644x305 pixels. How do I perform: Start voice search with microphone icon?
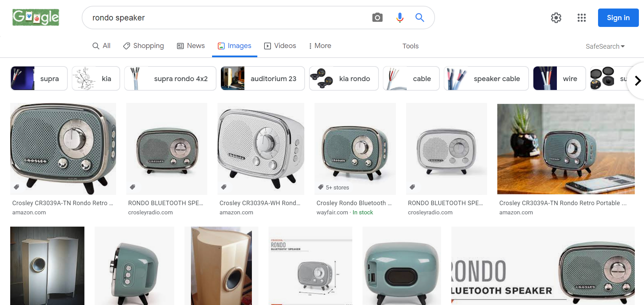[x=400, y=17]
